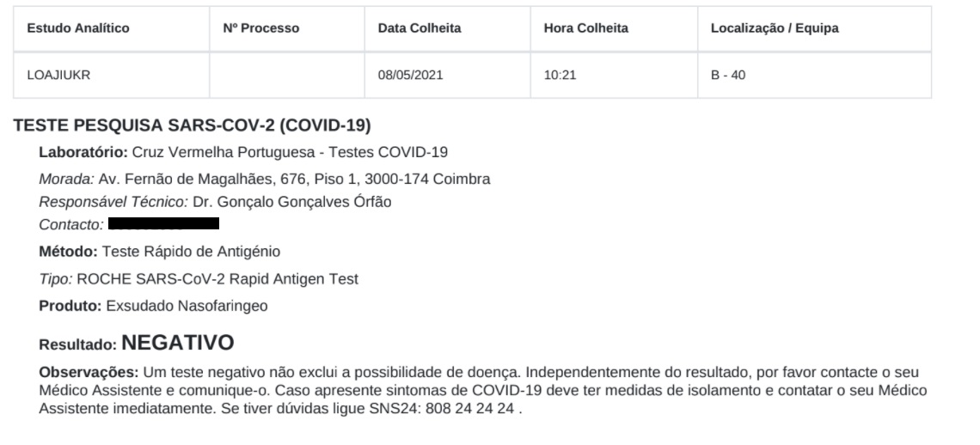Click the 10:21 collection time cell
This screenshot has height=445, width=980.
point(614,75)
